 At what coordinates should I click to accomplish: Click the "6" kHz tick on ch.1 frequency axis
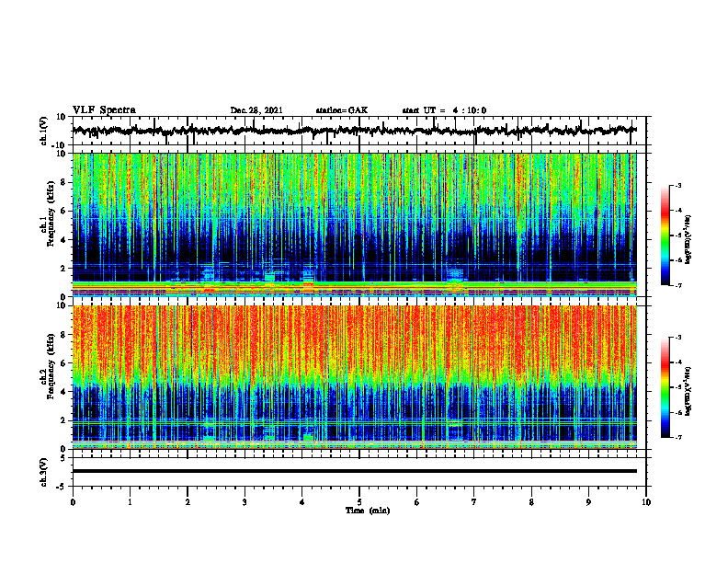click(x=63, y=211)
